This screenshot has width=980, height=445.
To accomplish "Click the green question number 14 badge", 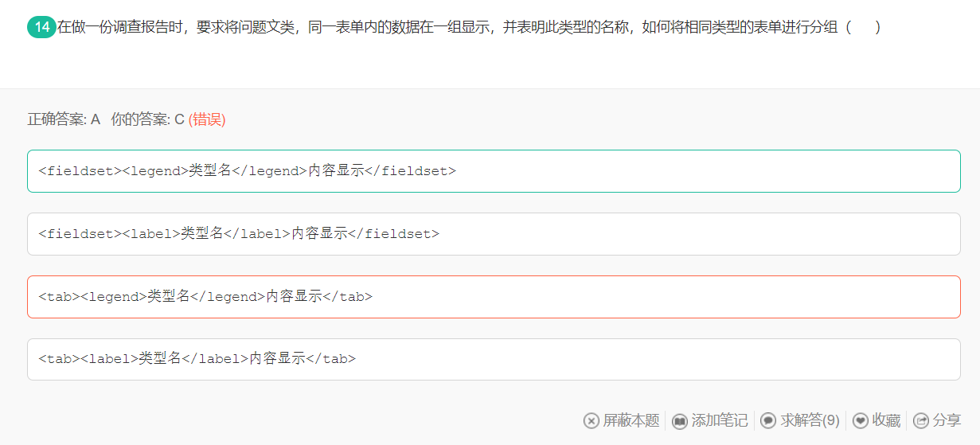I will pos(41,28).
